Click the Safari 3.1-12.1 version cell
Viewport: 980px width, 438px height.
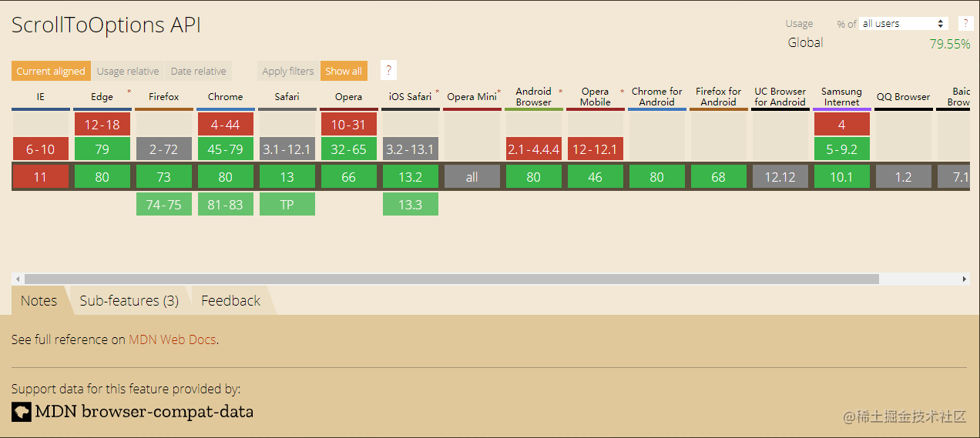tap(287, 149)
